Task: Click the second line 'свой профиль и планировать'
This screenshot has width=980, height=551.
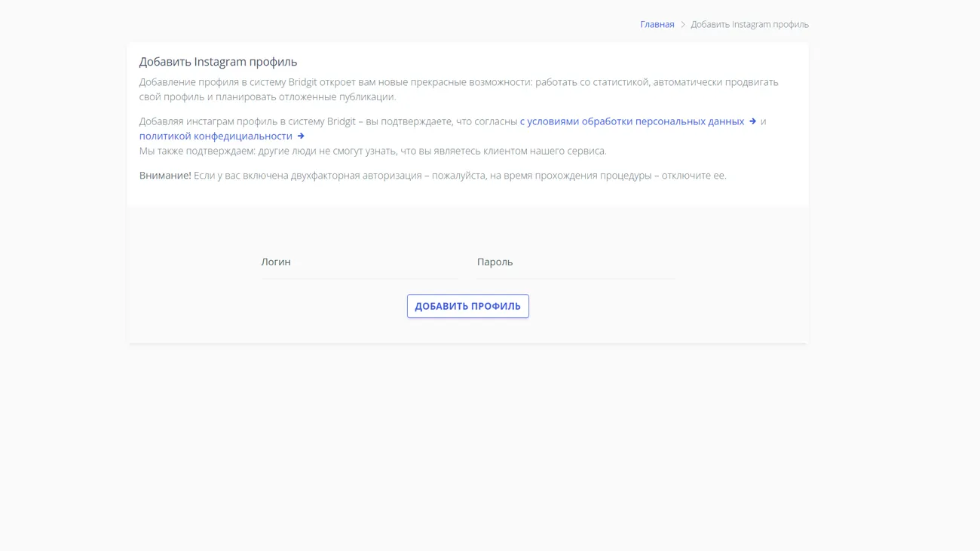Action: click(267, 96)
